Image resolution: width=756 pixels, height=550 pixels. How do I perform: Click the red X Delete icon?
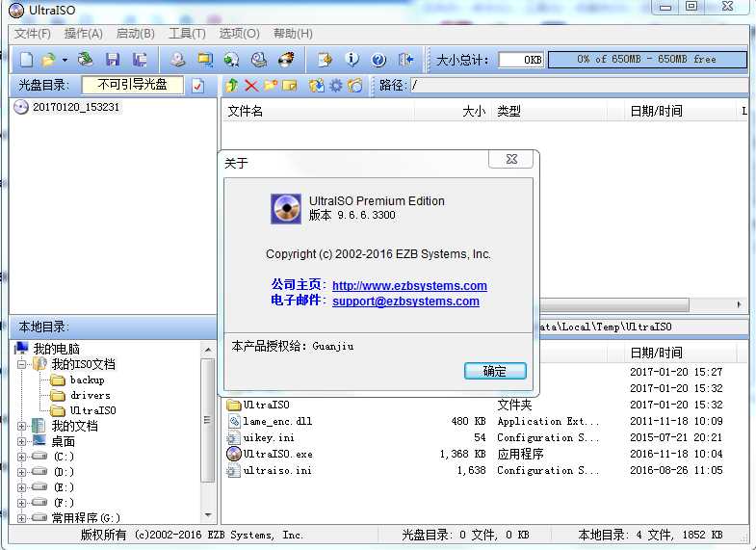pos(250,86)
